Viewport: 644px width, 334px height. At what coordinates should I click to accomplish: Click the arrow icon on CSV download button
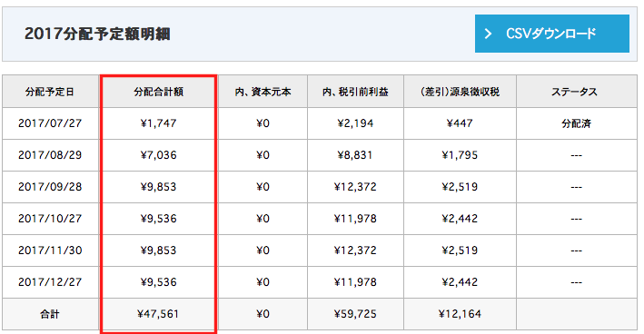click(488, 34)
